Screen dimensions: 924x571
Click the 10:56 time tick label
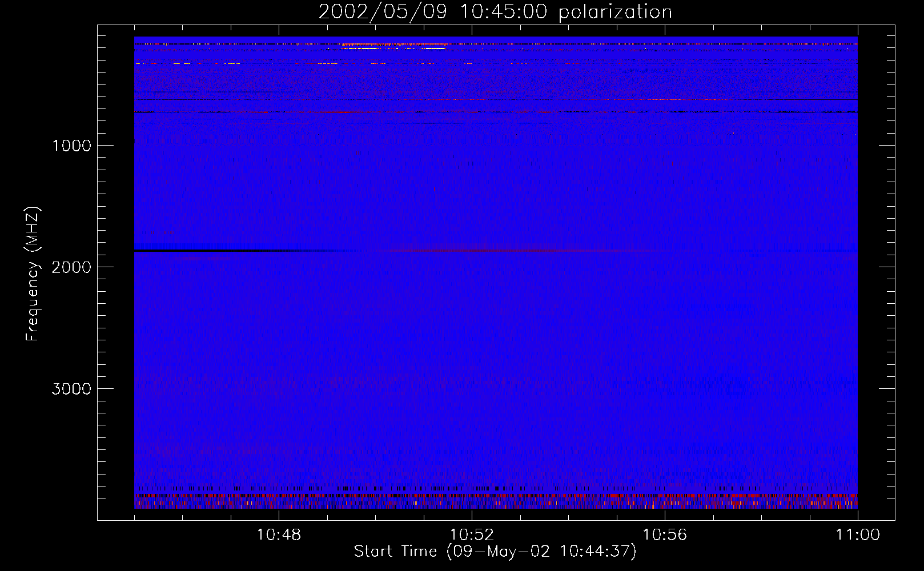tap(665, 535)
